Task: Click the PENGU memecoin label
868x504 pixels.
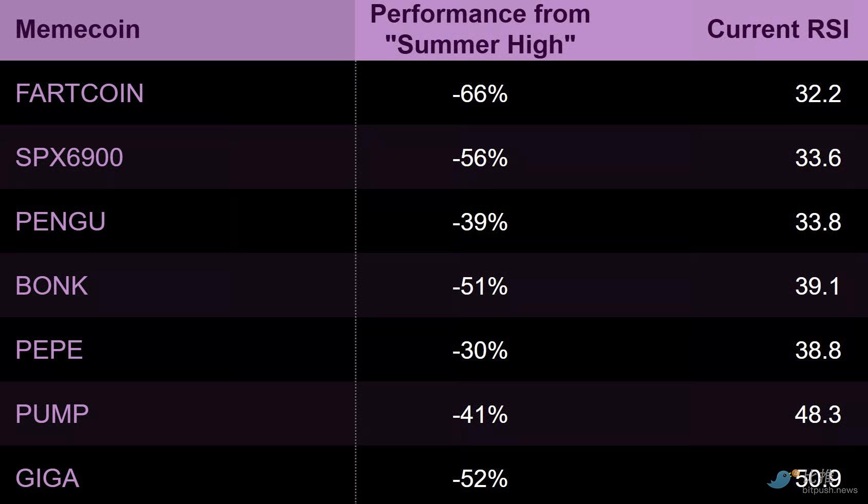Action: (x=61, y=222)
